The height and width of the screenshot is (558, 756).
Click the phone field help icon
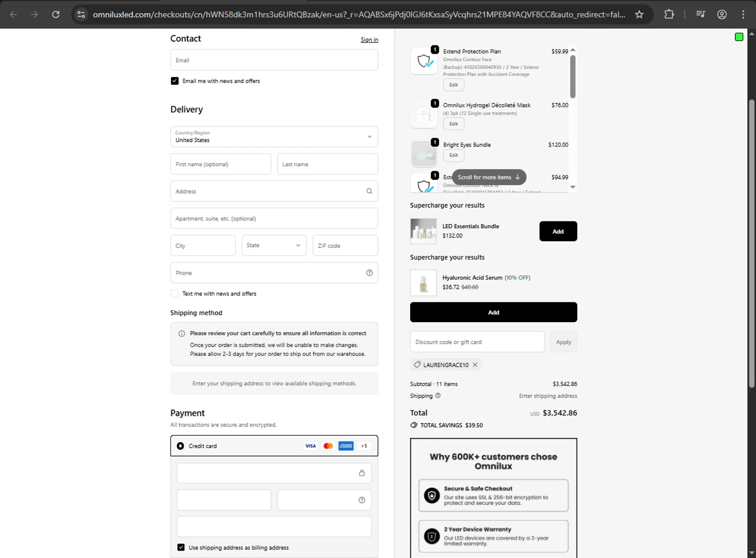[x=369, y=273]
